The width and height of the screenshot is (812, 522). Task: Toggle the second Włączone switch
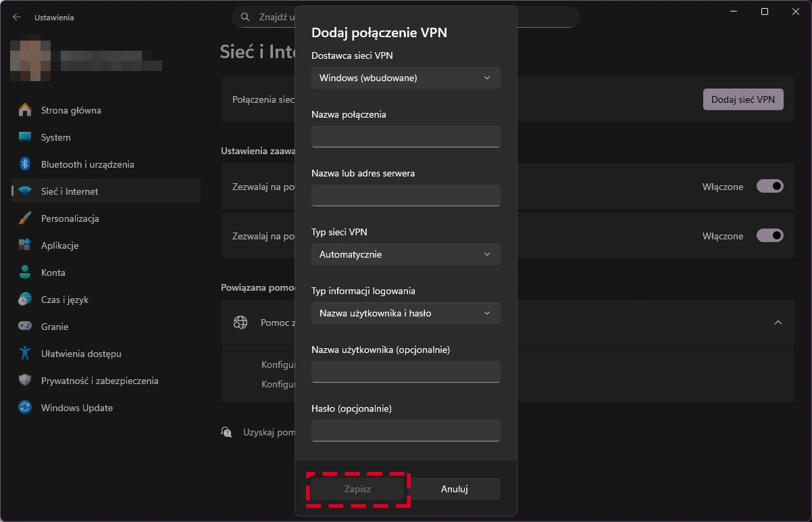pyautogui.click(x=769, y=236)
